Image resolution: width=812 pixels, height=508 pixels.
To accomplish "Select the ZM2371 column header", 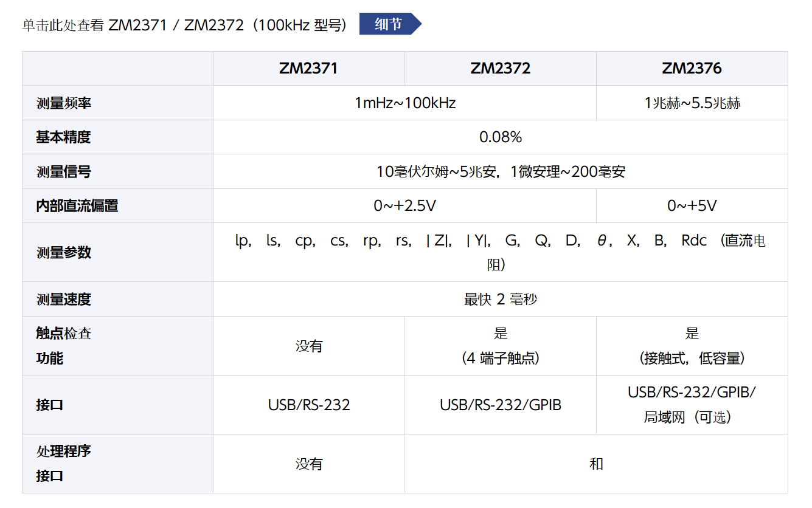I will [308, 68].
